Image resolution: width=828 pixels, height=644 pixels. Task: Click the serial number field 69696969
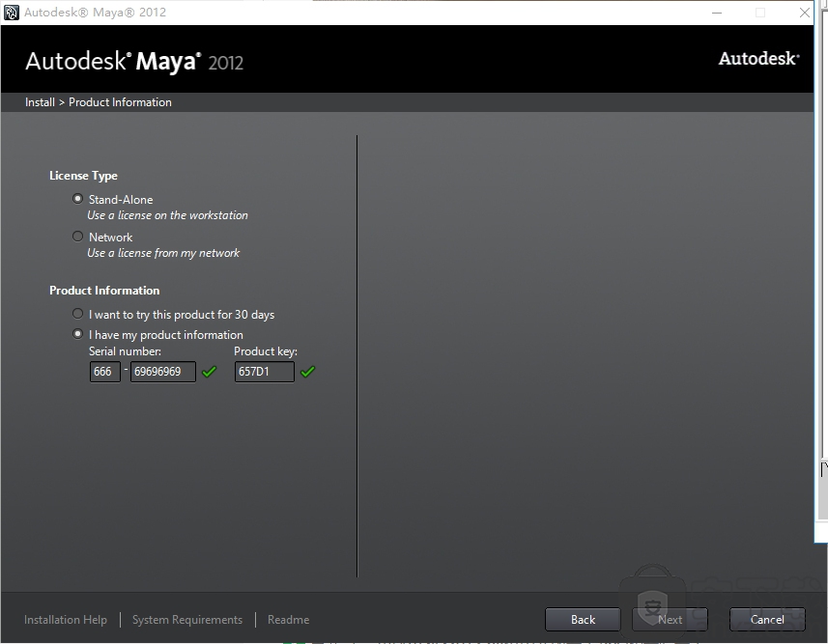pos(163,372)
